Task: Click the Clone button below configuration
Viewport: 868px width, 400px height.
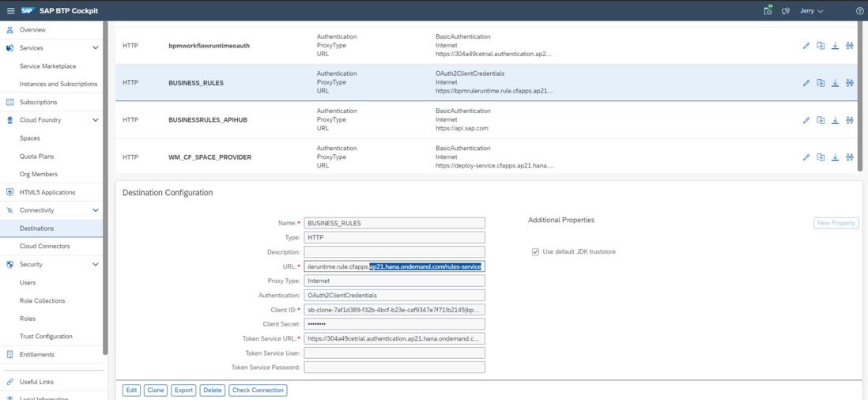Action: (156, 390)
